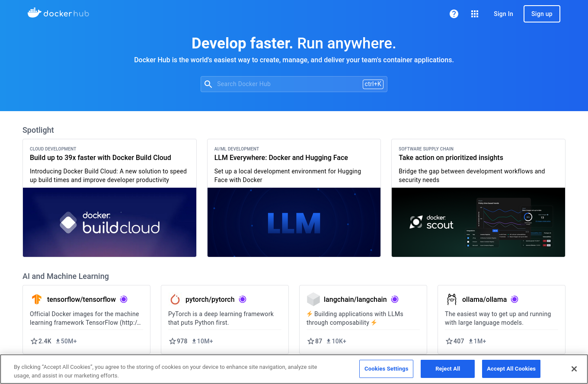Open 'Take action on prioritized insights' title
588x384 pixels.
point(451,158)
